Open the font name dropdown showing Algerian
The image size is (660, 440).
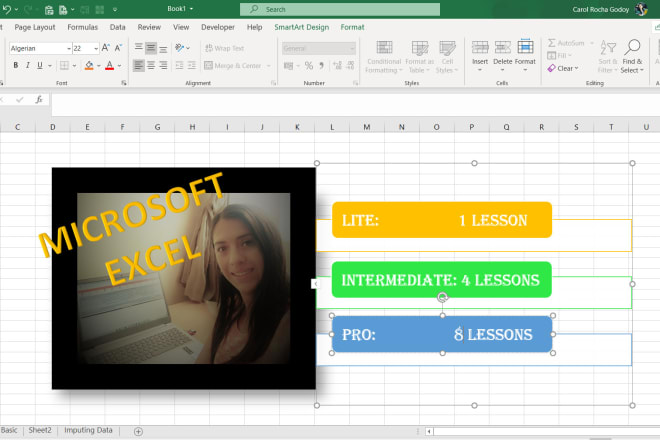[69, 48]
